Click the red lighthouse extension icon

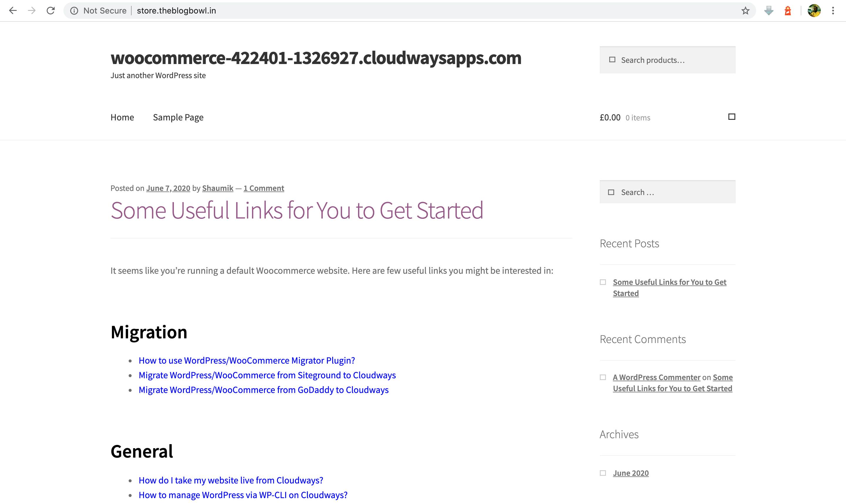[x=788, y=11]
